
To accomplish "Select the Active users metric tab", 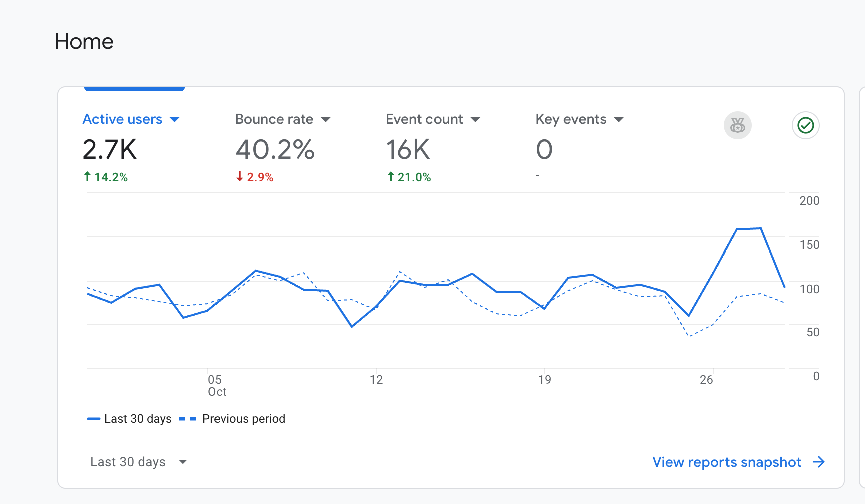I will point(122,119).
